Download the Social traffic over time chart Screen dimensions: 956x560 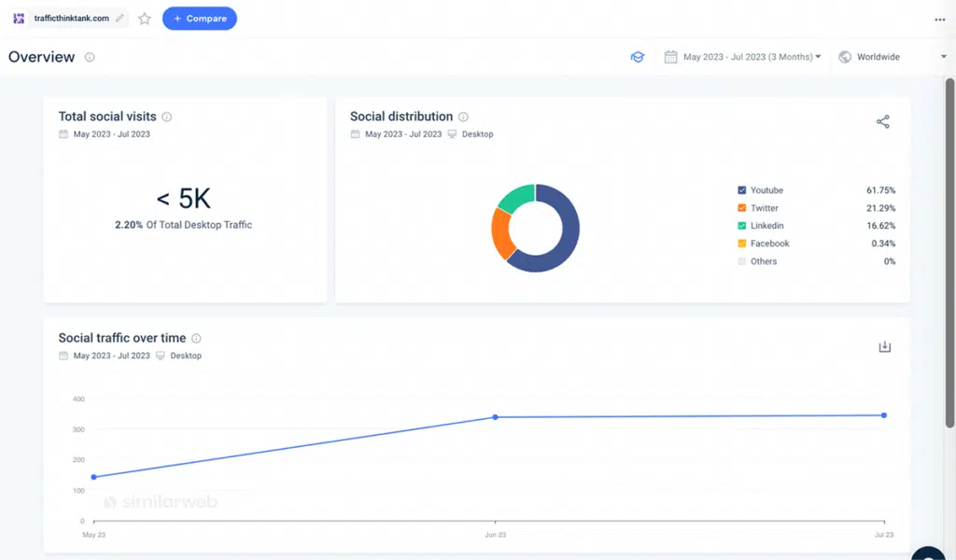884,345
